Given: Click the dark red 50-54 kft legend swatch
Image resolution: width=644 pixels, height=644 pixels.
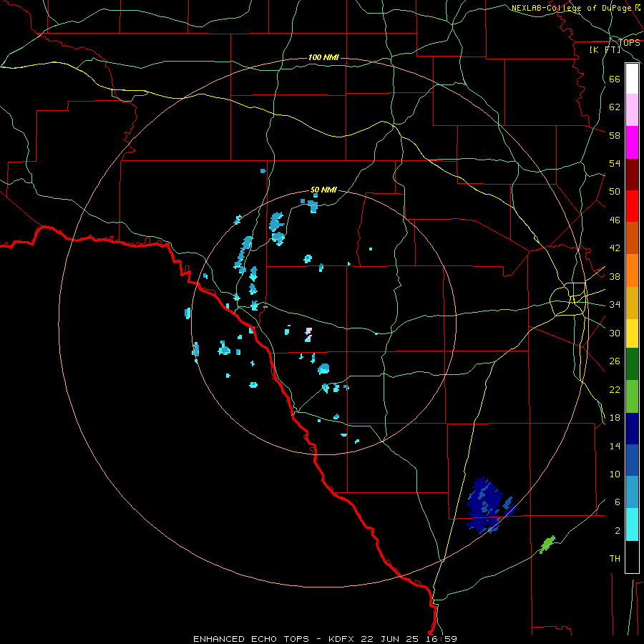Looking at the screenshot, I should click(632, 175).
